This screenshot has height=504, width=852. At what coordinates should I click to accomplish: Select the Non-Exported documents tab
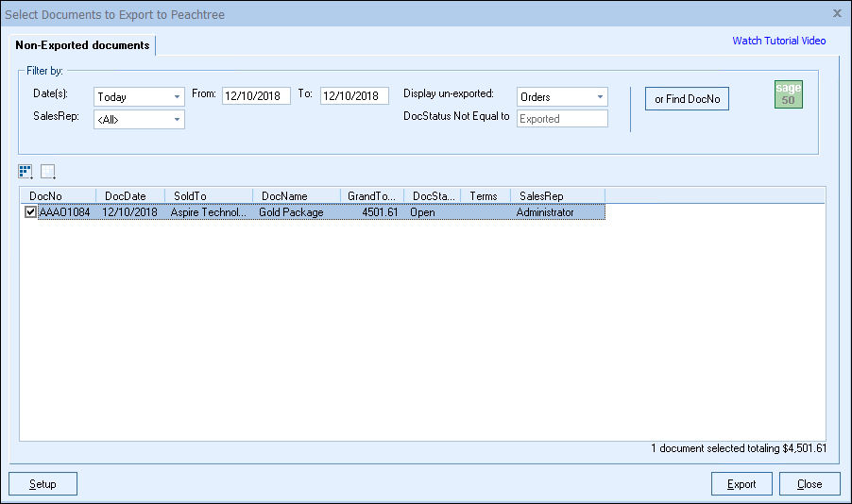pyautogui.click(x=82, y=45)
